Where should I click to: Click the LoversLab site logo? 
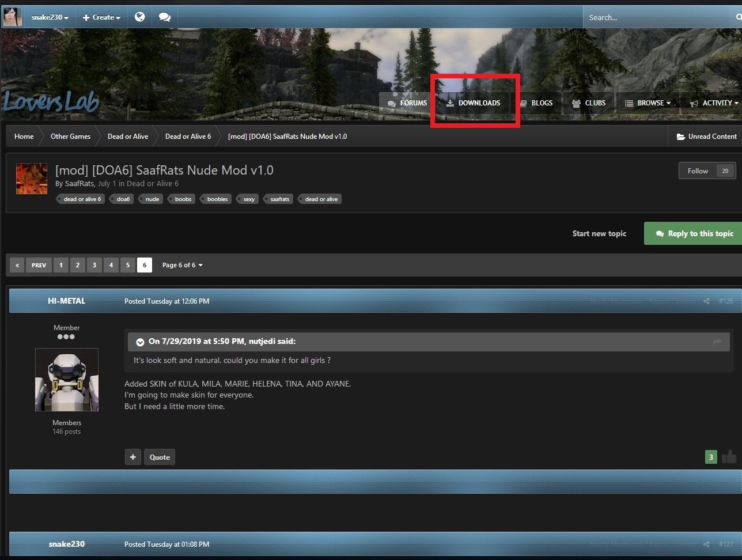[x=51, y=101]
